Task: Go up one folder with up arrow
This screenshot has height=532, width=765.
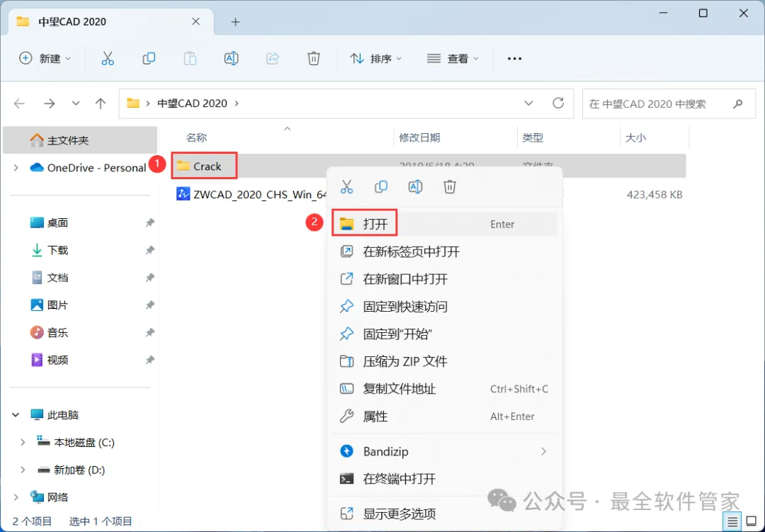Action: pos(101,103)
